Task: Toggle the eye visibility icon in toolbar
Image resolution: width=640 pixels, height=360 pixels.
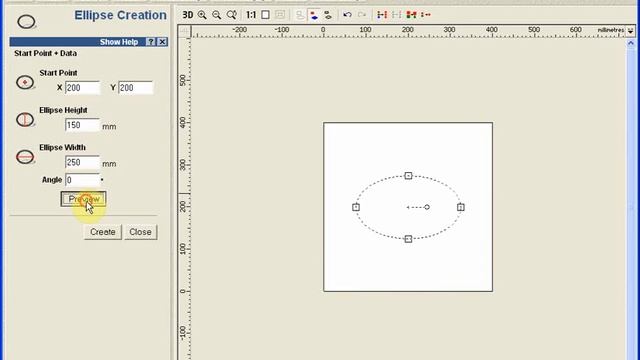Action: [328, 15]
